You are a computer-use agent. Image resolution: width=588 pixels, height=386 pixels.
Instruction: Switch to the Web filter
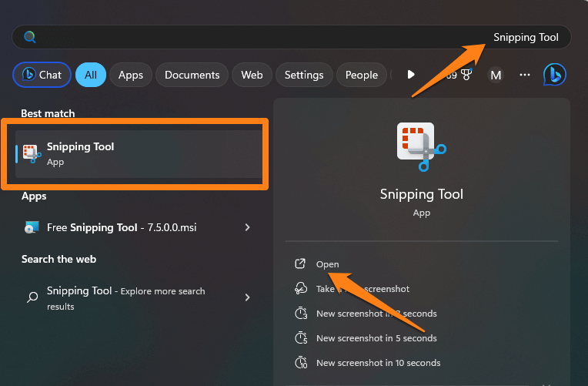pyautogui.click(x=252, y=75)
